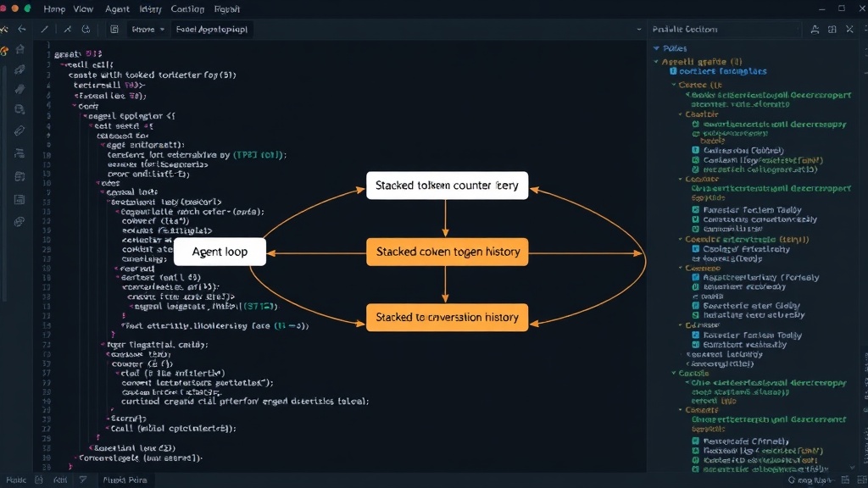868x488 pixels.
Task: Open the last menu bar item
Action: (x=226, y=9)
